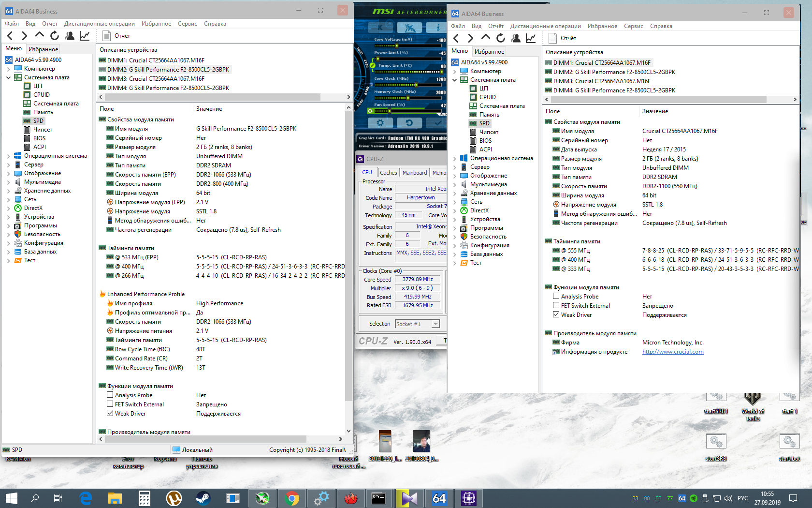Image resolution: width=812 pixels, height=508 pixels.
Task: Open the www.crucial.com product link
Action: 673,352
